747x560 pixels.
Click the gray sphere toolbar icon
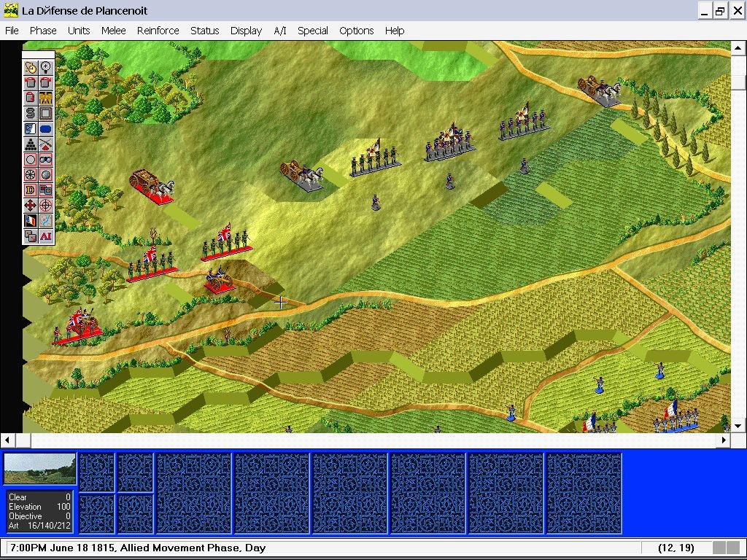46,174
